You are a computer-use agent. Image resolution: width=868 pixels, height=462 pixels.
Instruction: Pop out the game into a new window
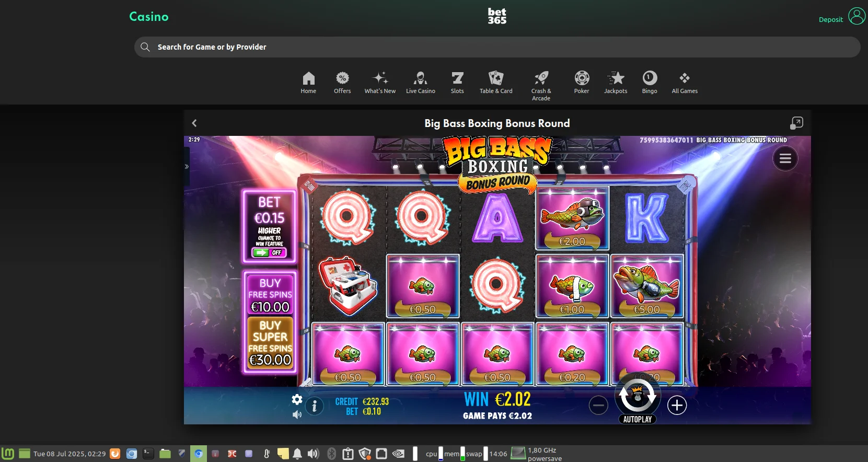click(796, 123)
